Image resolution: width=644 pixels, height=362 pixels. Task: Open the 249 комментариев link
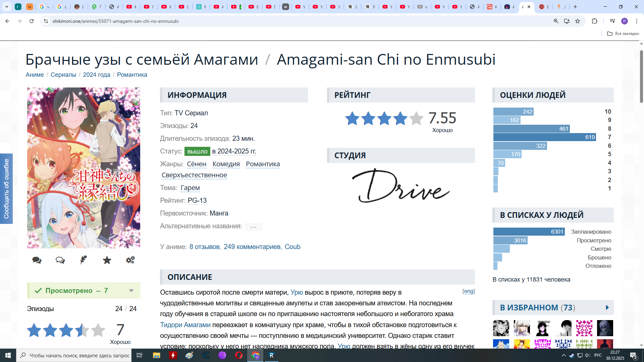[x=252, y=247]
